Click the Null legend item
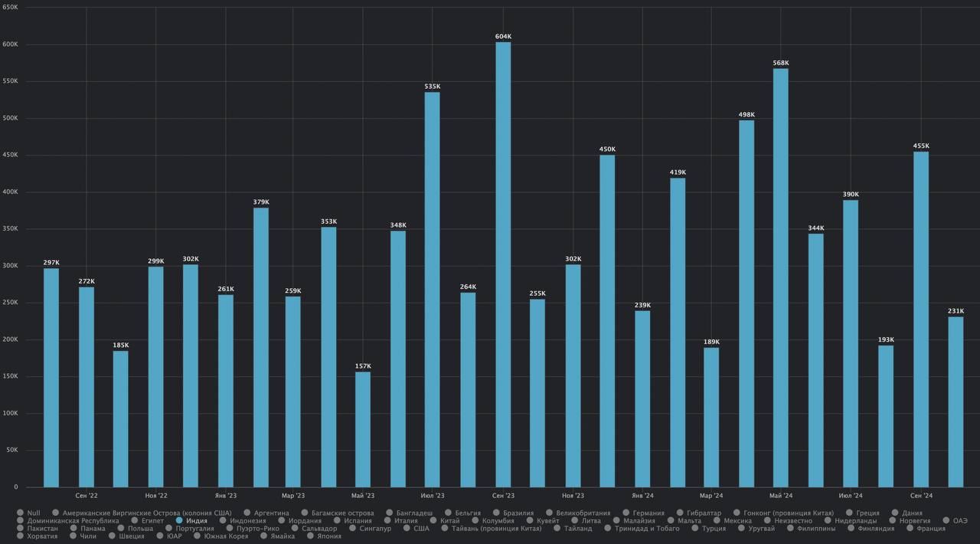The image size is (980, 544). 33,513
